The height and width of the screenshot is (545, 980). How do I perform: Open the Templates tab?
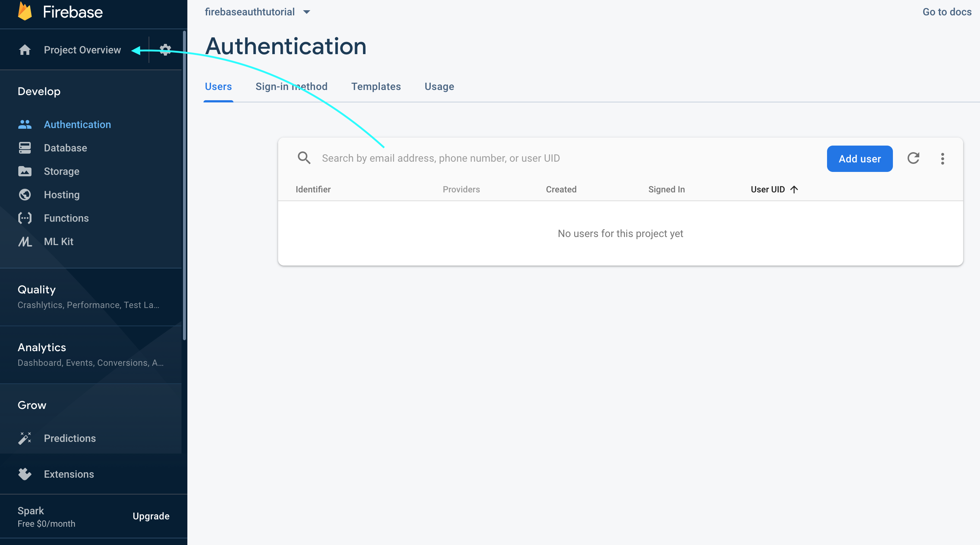(375, 87)
